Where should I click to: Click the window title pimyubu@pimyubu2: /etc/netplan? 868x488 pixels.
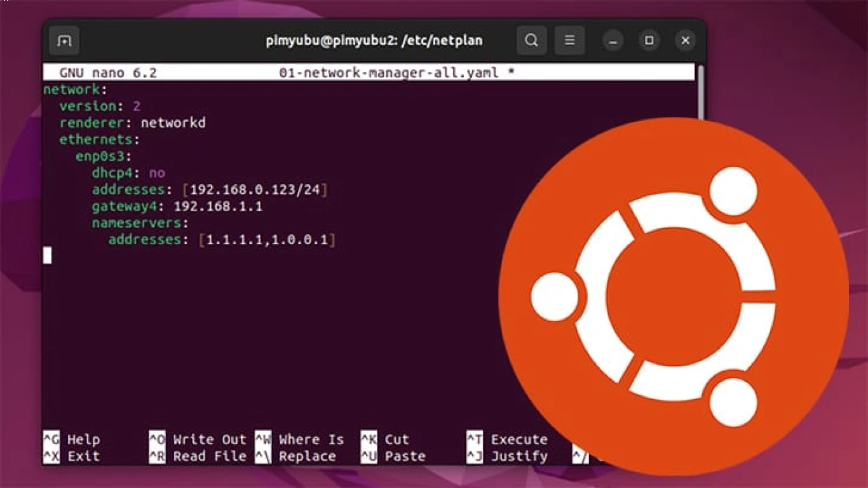click(374, 41)
